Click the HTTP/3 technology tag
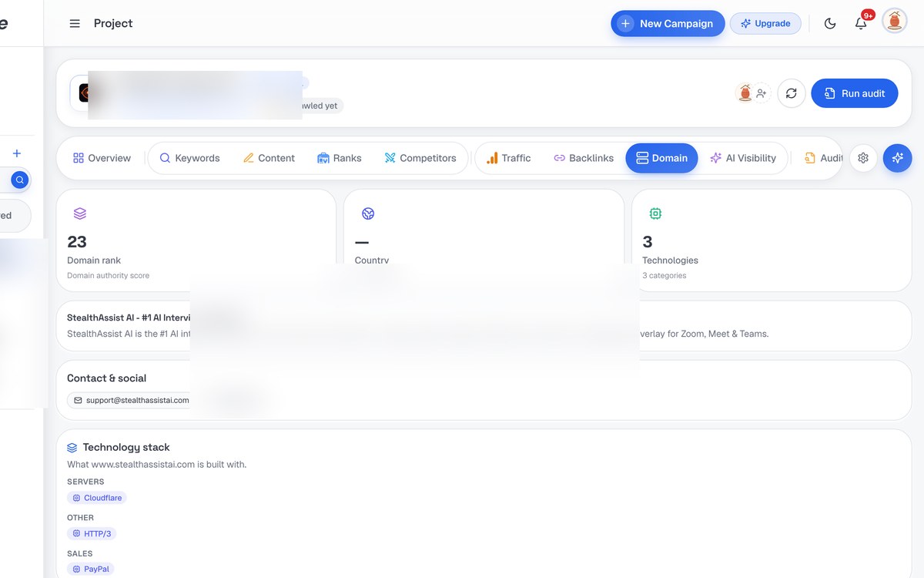Viewport: 924px width, 578px height. click(92, 533)
